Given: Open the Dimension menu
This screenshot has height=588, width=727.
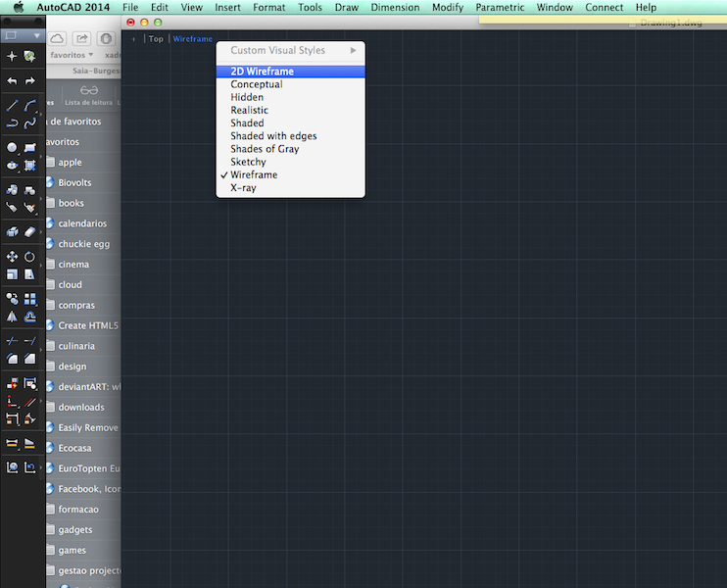Looking at the screenshot, I should click(395, 8).
